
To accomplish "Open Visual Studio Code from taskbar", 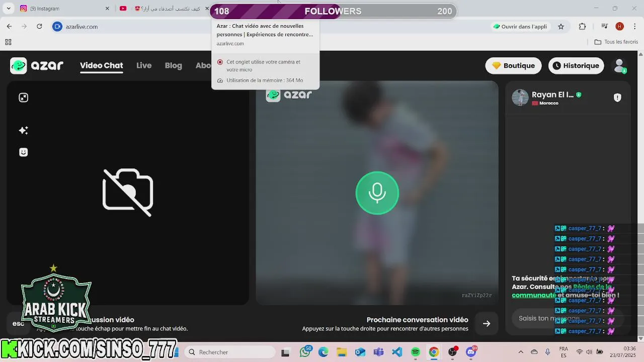I will pos(397,352).
